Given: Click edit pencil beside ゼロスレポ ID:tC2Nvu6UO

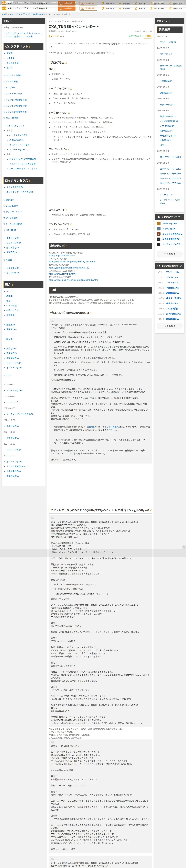Looking at the screenshot, I should [x=91, y=313].
